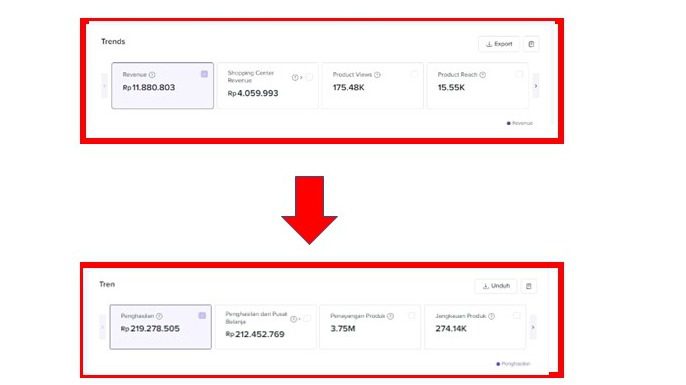This screenshot has height=385, width=686.
Task: Click info icon beside Penghasilan dari Pusat Belanja
Action: pyautogui.click(x=294, y=319)
